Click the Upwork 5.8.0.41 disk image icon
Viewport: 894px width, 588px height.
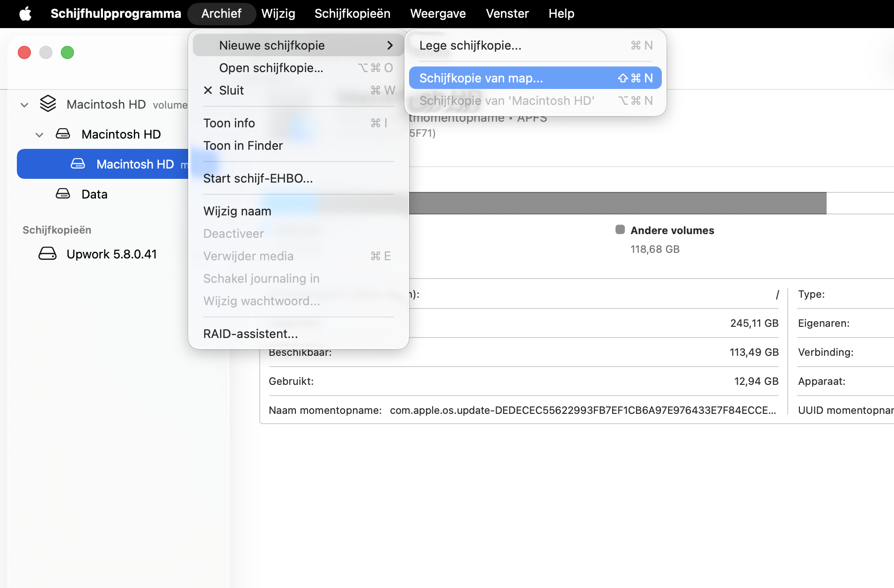pyautogui.click(x=47, y=254)
